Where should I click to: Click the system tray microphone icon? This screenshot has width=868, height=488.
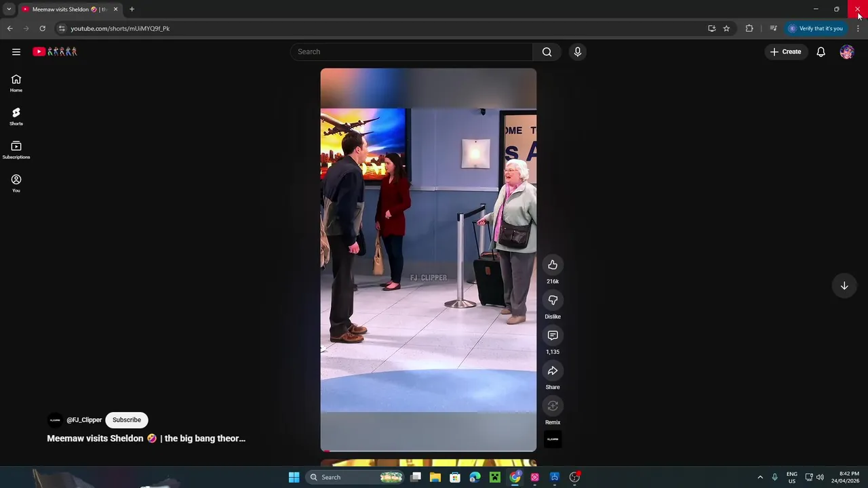point(774,477)
